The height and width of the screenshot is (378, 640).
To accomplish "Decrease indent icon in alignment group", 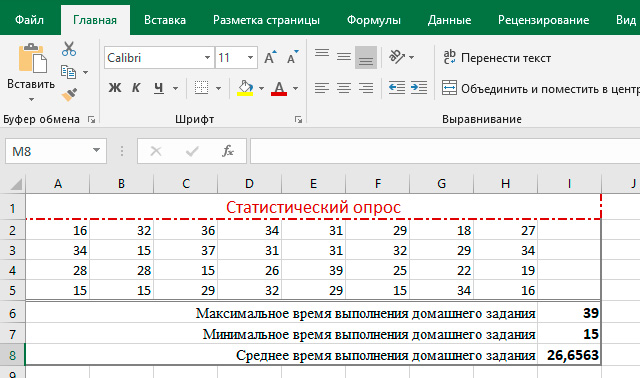I will pyautogui.click(x=397, y=88).
